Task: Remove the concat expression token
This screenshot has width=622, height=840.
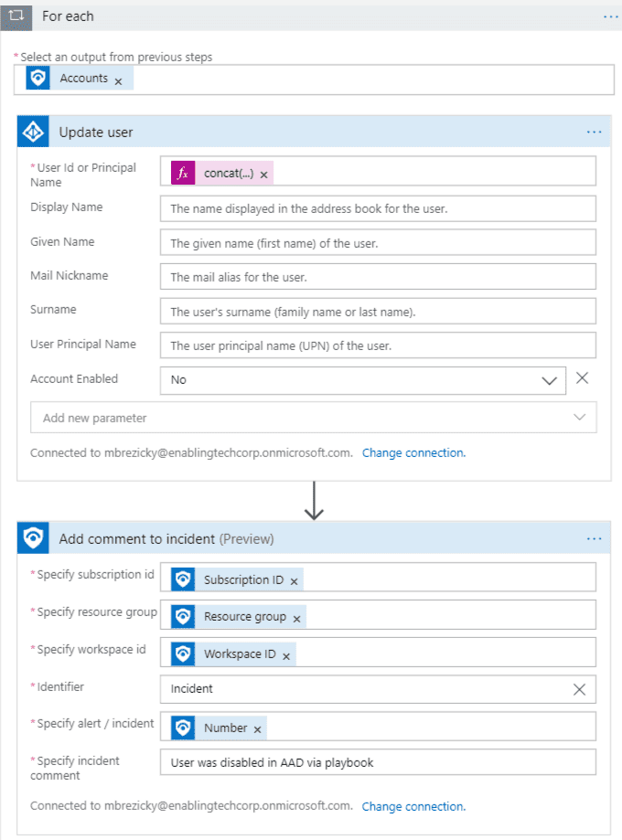Action: (x=263, y=175)
